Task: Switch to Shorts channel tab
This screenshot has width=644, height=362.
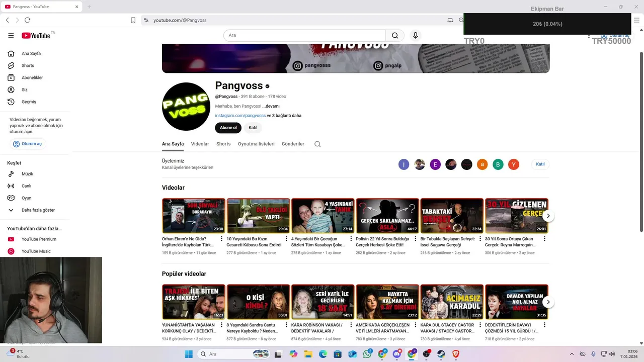Action: [223, 144]
